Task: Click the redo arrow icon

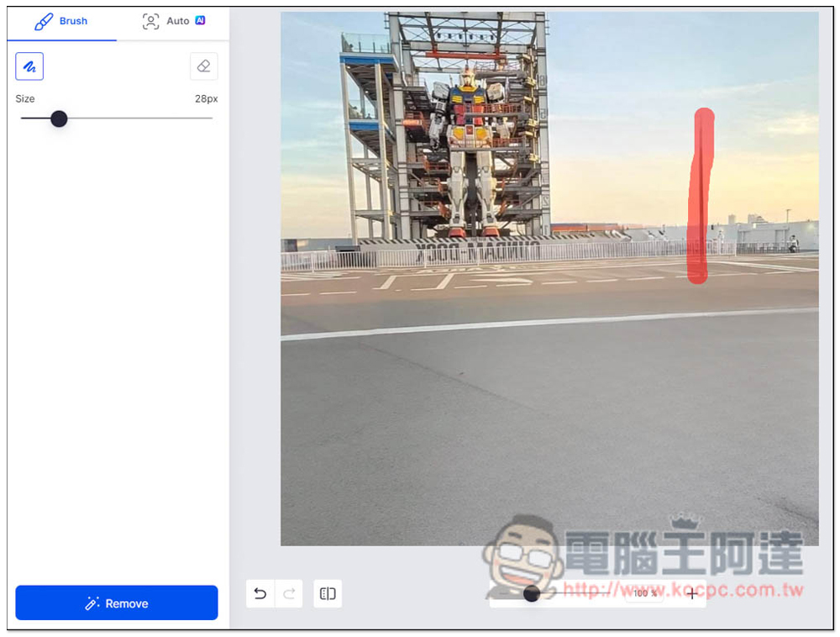Action: (289, 594)
